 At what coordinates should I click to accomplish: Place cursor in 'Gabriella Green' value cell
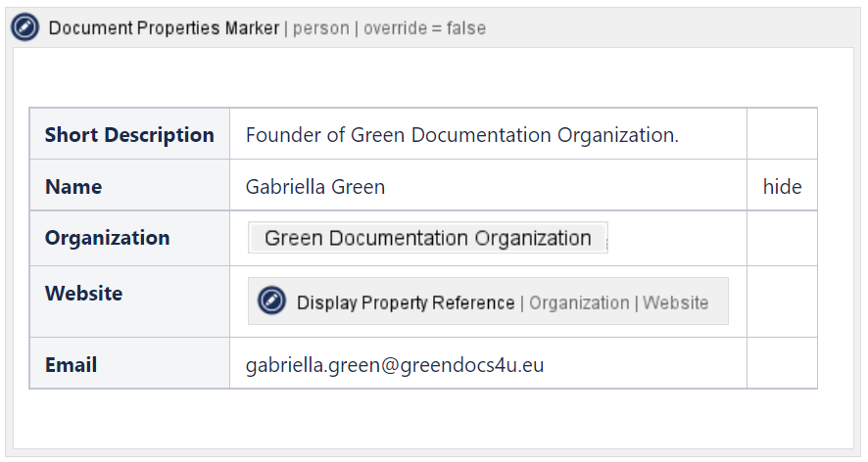click(x=314, y=187)
